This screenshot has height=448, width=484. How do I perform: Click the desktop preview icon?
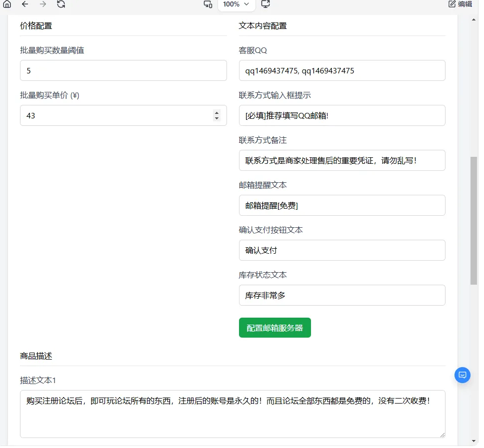tap(265, 4)
